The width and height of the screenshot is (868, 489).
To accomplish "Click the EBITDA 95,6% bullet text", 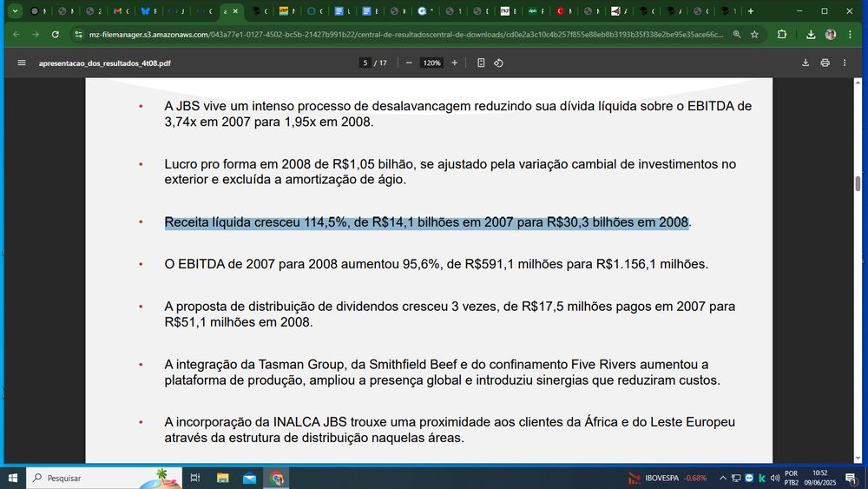I will (437, 264).
